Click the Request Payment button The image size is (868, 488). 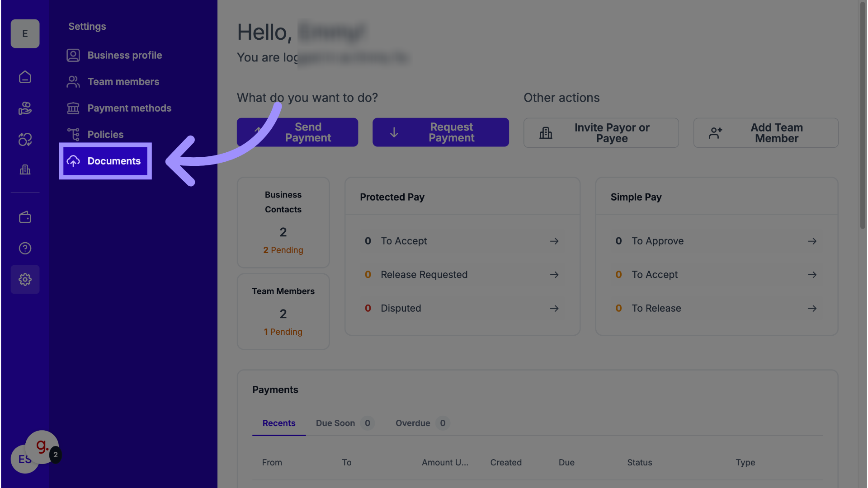(x=440, y=132)
